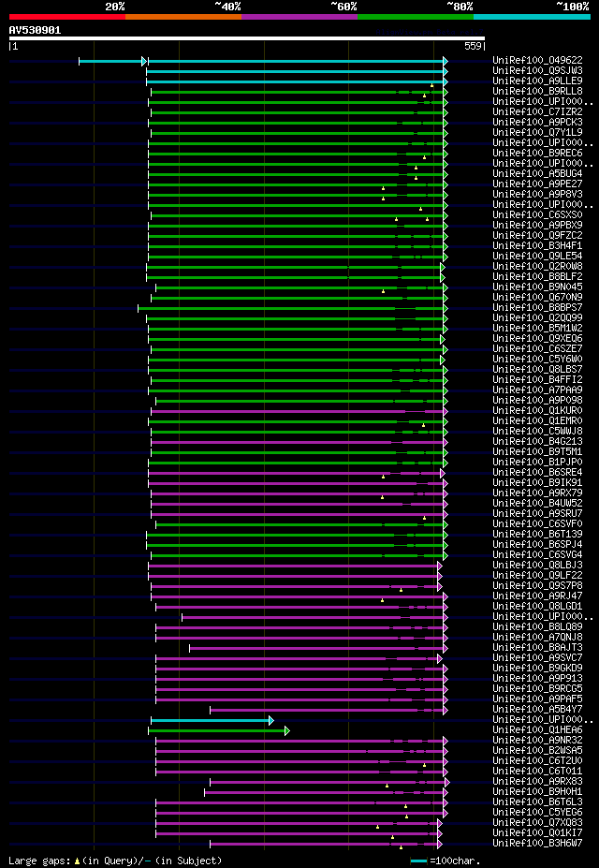Click the UniRef100_A9RX83 label

[x=537, y=782]
